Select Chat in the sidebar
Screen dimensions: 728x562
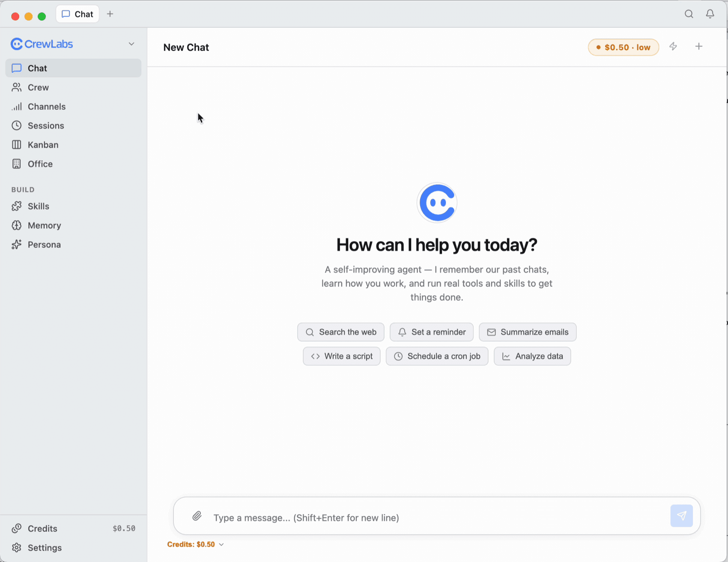click(x=73, y=68)
